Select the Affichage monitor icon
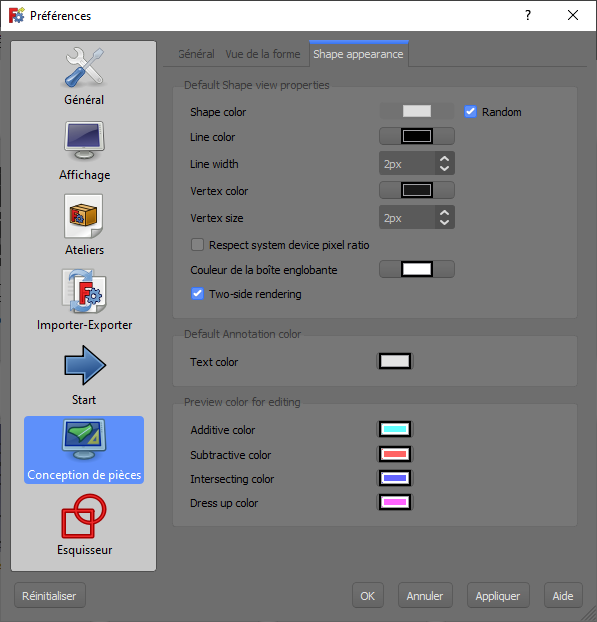This screenshot has width=597, height=622. tap(84, 141)
